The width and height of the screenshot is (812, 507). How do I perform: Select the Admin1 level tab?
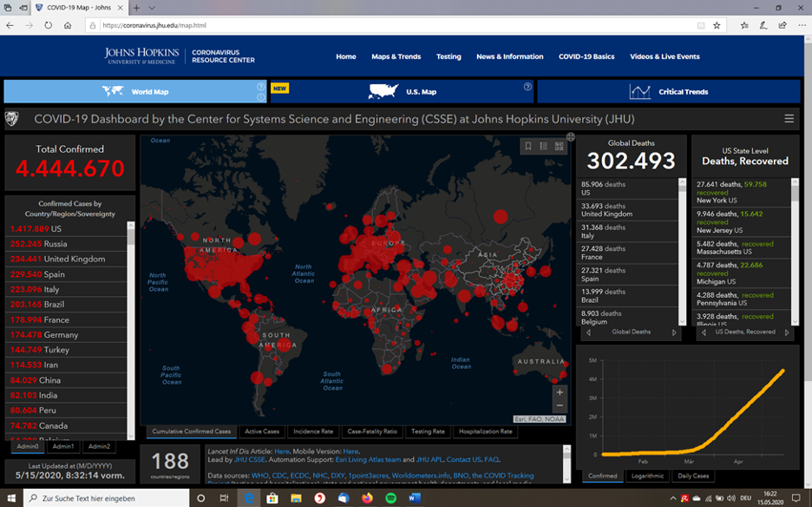(63, 446)
